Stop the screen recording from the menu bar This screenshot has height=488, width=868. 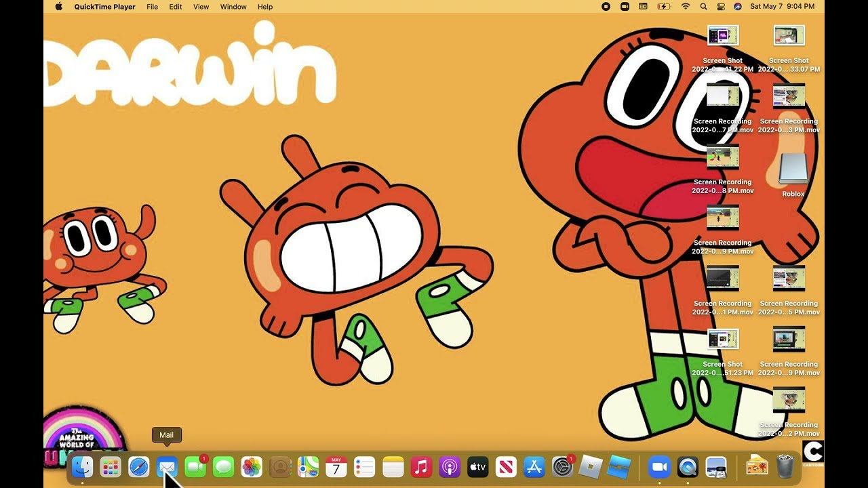pos(606,7)
